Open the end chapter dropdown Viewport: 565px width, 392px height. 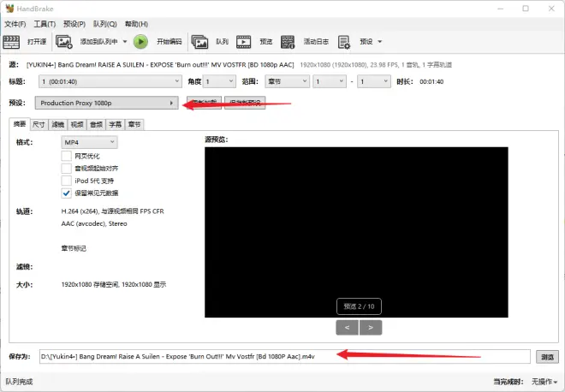(374, 81)
